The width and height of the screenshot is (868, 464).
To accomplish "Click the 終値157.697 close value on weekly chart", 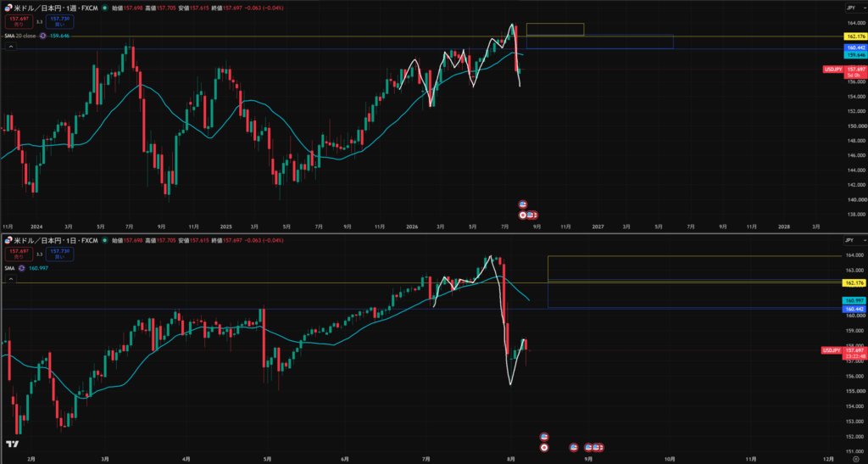I will pos(227,8).
